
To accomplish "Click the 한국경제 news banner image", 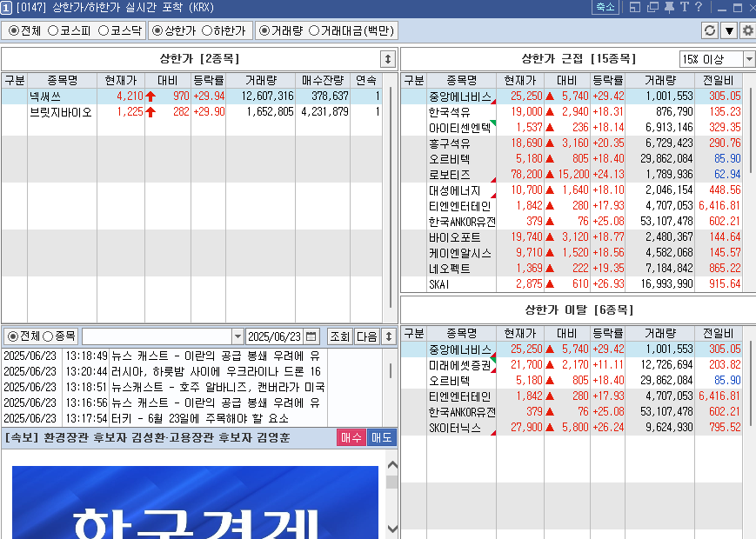I will tap(195, 502).
